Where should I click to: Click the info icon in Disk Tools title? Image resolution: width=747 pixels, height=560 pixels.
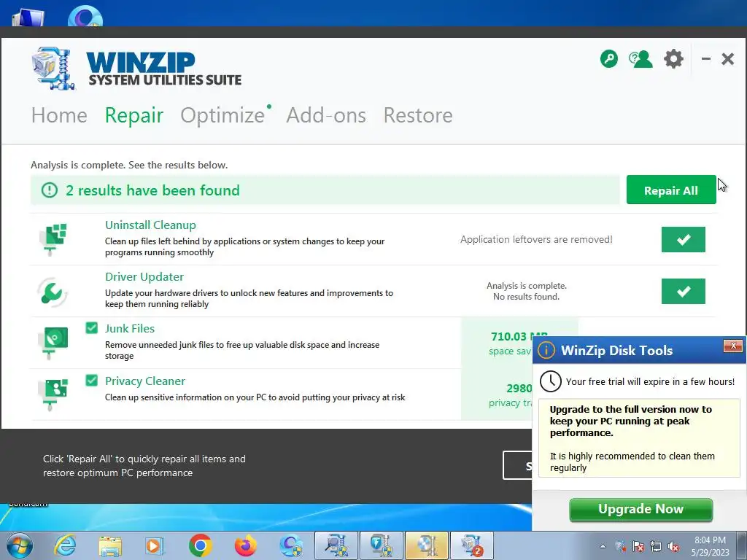pyautogui.click(x=546, y=351)
